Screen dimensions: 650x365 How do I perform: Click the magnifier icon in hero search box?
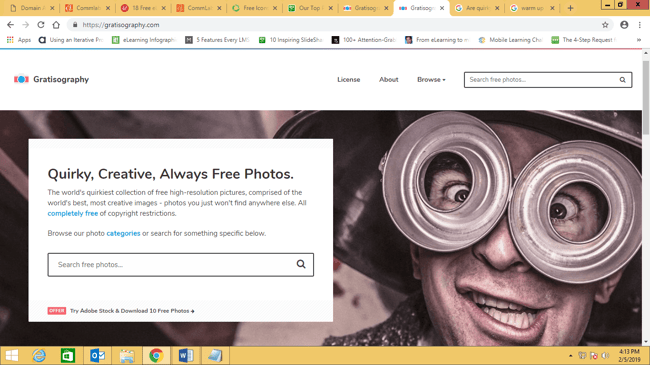[301, 264]
